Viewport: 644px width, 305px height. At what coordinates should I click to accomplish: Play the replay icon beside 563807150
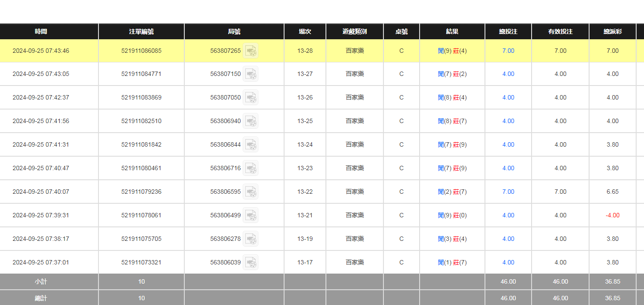pyautogui.click(x=251, y=74)
